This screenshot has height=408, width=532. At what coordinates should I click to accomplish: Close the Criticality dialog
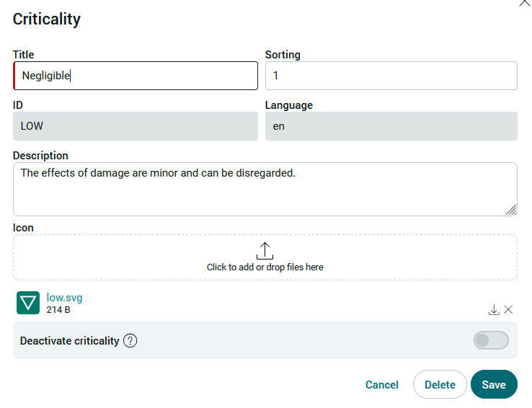pos(525,3)
